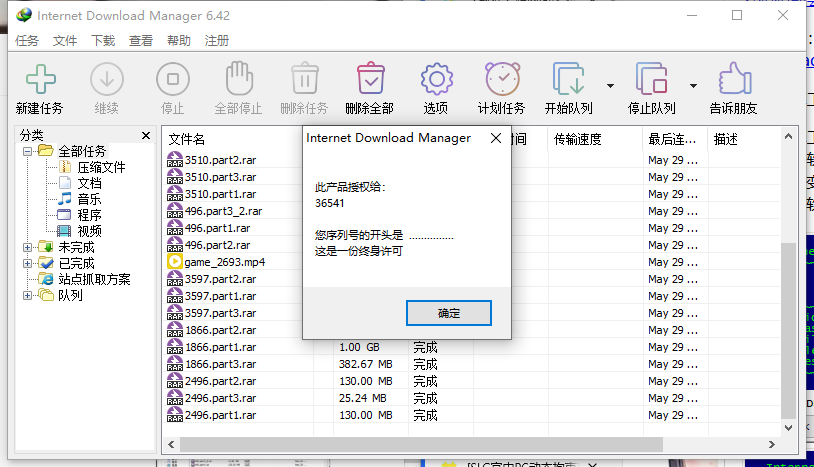This screenshot has height=467, width=814.
Task: Click the 382.67 MB size cell
Action: click(365, 364)
